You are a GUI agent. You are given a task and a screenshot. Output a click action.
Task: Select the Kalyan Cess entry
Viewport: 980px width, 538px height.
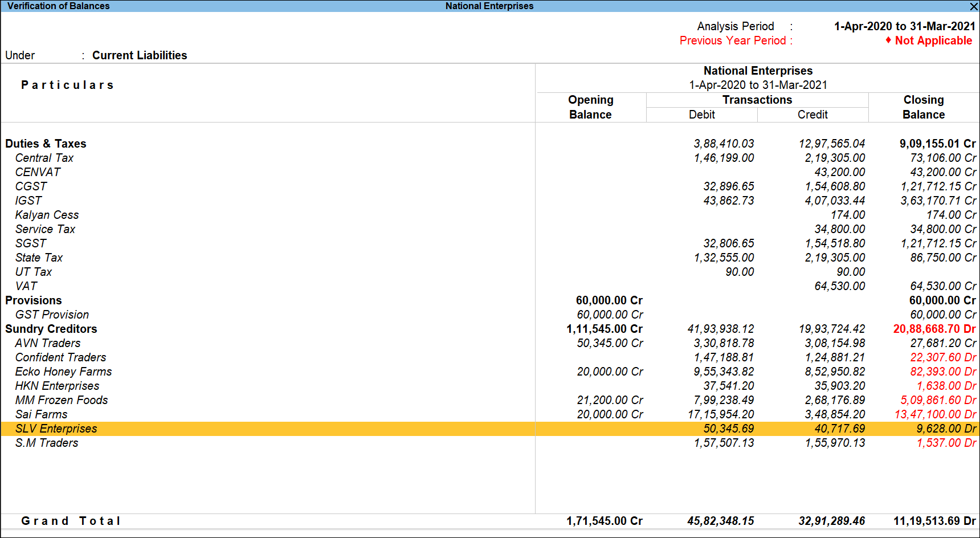click(47, 215)
